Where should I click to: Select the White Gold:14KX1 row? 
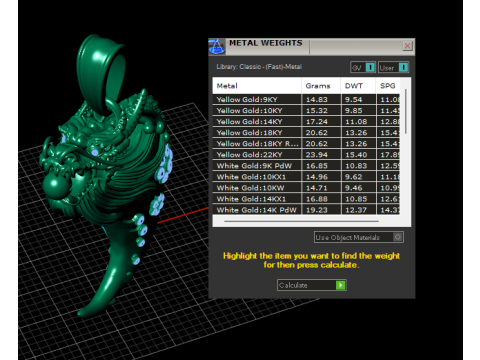[x=306, y=199]
